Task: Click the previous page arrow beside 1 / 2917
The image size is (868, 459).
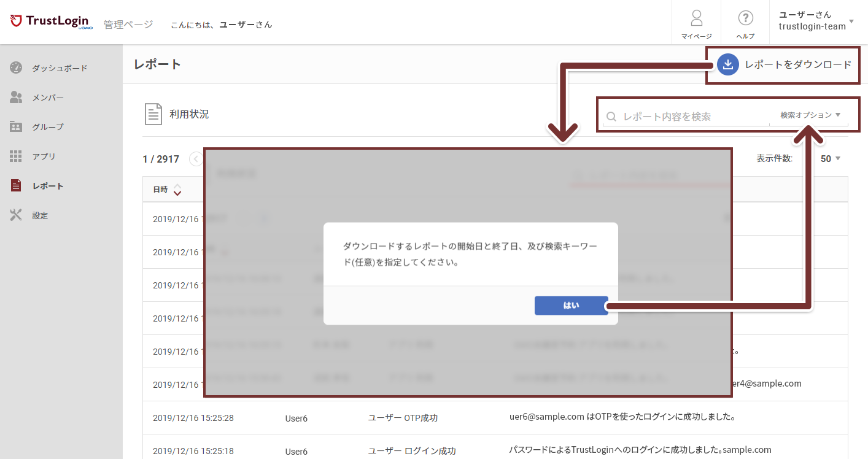Action: (196, 159)
